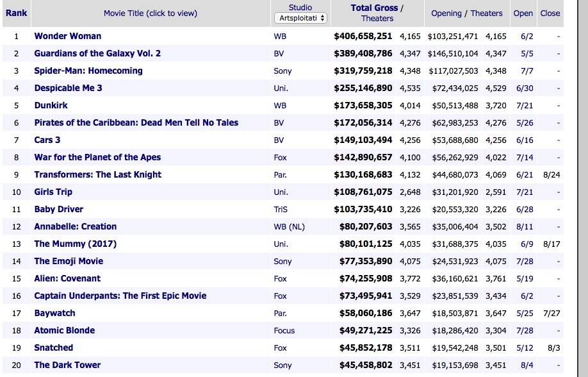Select open date 5/19 for Alien: Covenant
Image resolution: width=588 pixels, height=377 pixels.
click(x=525, y=279)
